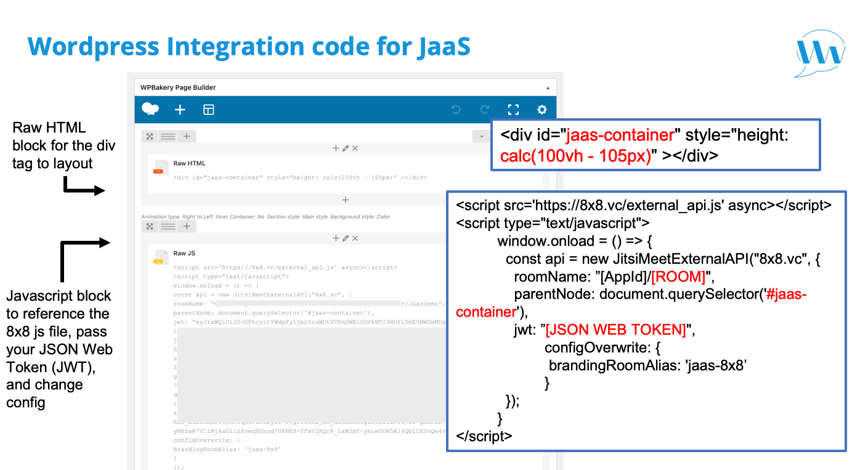Add column to the Raw JS row

pos(187,226)
